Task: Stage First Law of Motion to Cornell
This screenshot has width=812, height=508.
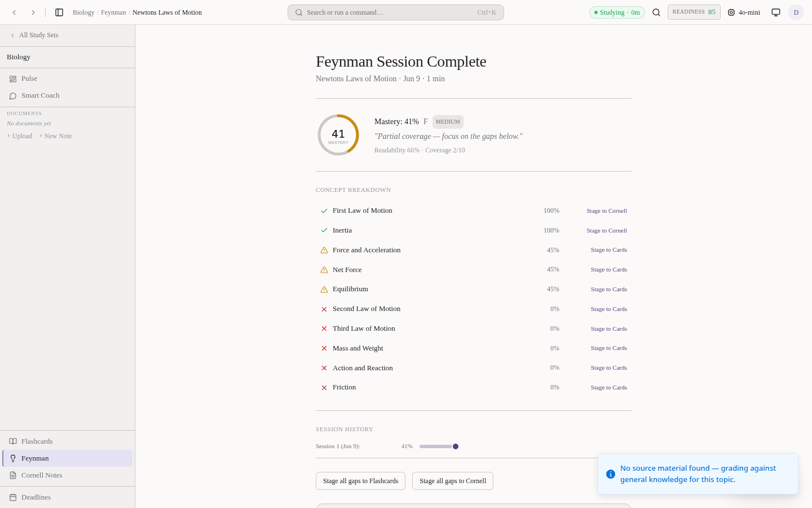Action: pos(607,211)
